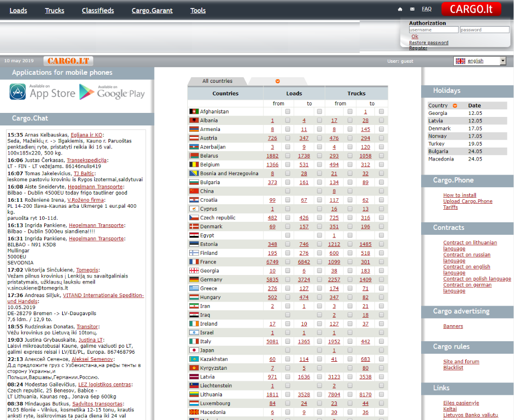Click the Ok login button
The width and height of the screenshot is (514, 420).
click(x=415, y=36)
